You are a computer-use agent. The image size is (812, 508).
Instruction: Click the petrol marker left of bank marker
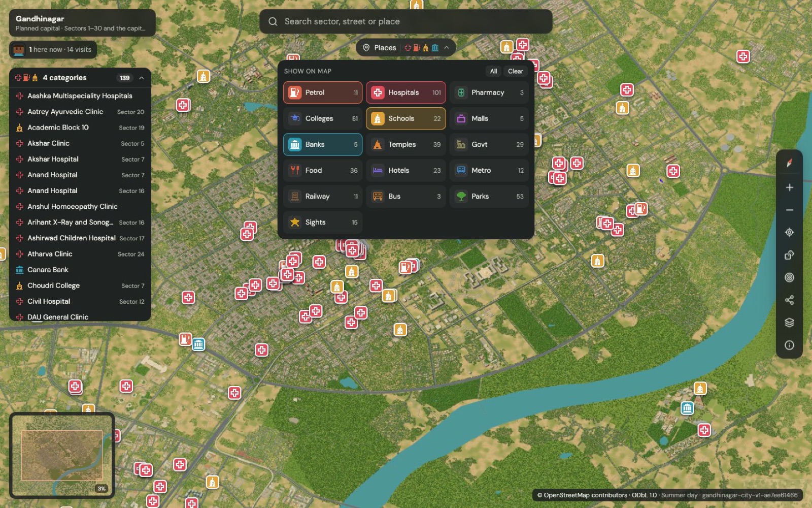[185, 339]
